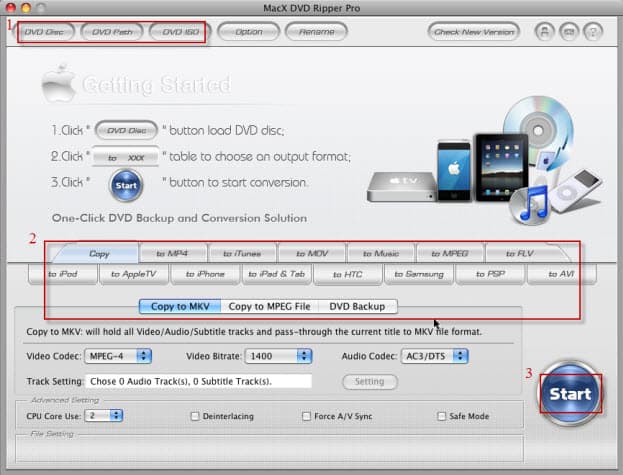Image resolution: width=623 pixels, height=475 pixels.
Task: Open the CPU Core Use dropdown
Action: click(x=104, y=416)
